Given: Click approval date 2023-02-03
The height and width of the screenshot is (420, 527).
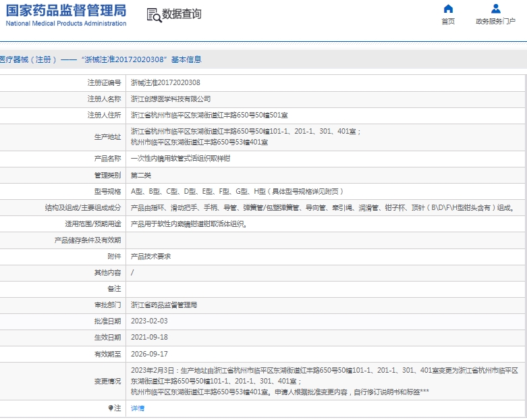Looking at the screenshot, I should [x=149, y=321].
